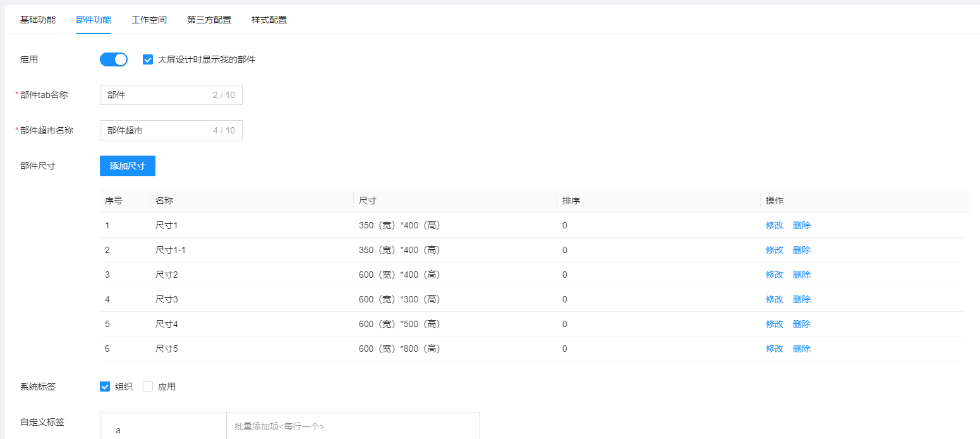
Task: Open the 工作空间 tab
Action: click(148, 20)
